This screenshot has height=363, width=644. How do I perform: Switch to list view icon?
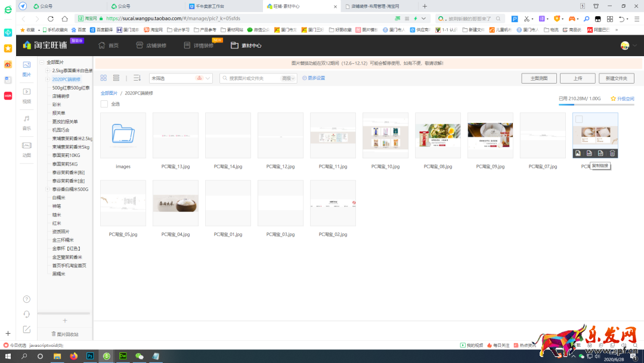(116, 78)
